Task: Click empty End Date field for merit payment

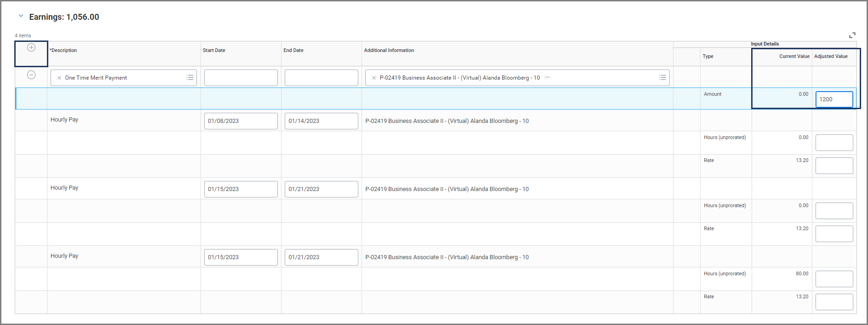Action: click(321, 78)
